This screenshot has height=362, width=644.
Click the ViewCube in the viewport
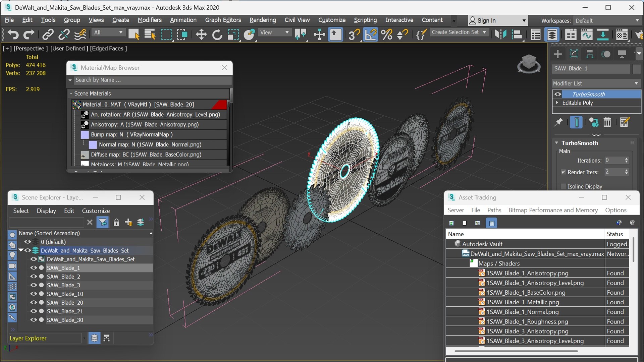529,63
